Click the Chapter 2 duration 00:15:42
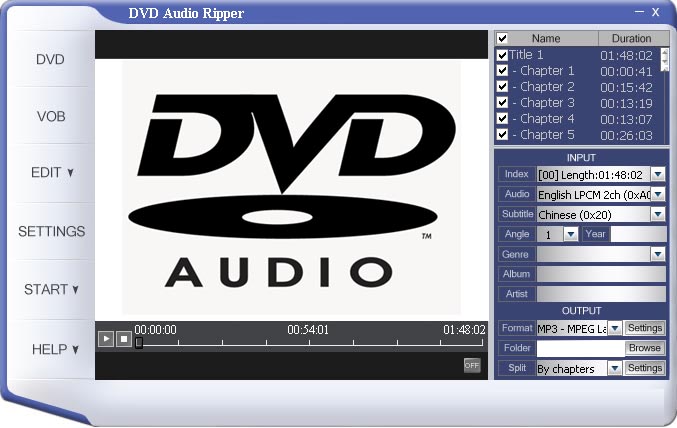This screenshot has width=677, height=428. click(626, 88)
